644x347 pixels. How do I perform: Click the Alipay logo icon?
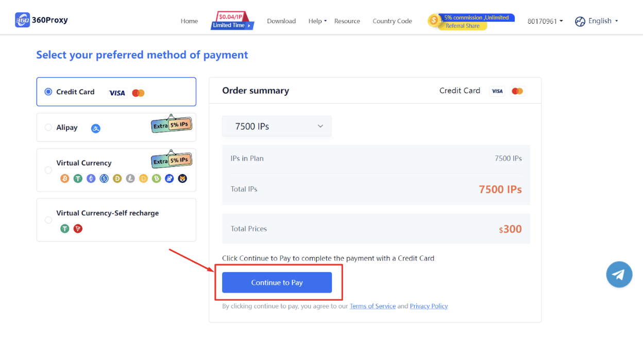[96, 128]
